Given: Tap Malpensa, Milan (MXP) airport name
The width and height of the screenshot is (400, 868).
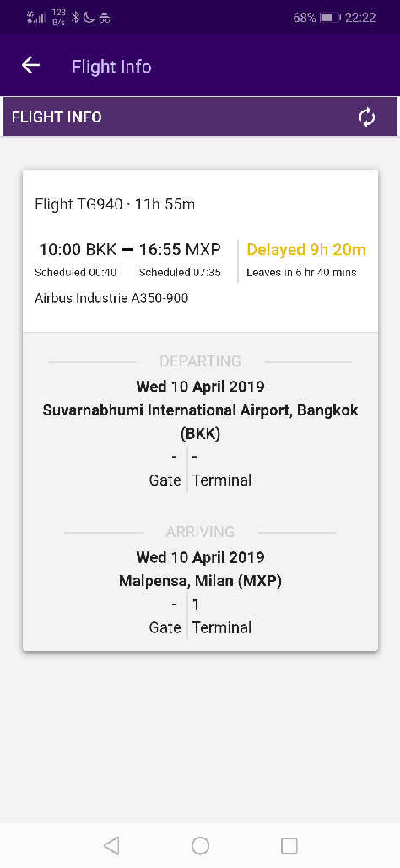Looking at the screenshot, I should point(200,581).
